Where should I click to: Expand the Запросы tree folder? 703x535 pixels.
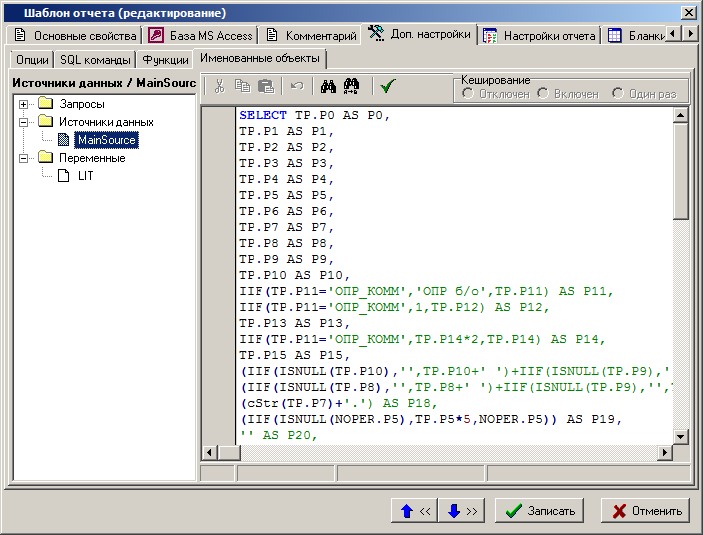tap(24, 104)
